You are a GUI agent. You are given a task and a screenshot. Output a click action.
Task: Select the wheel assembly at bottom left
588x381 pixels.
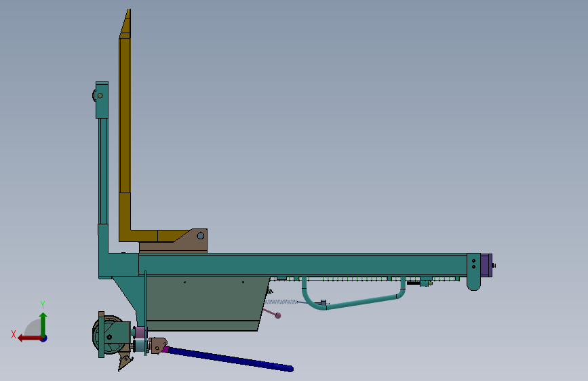111,335
